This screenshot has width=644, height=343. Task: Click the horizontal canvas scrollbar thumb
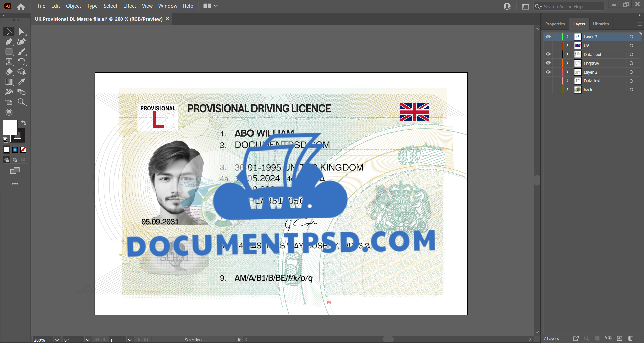(388, 339)
